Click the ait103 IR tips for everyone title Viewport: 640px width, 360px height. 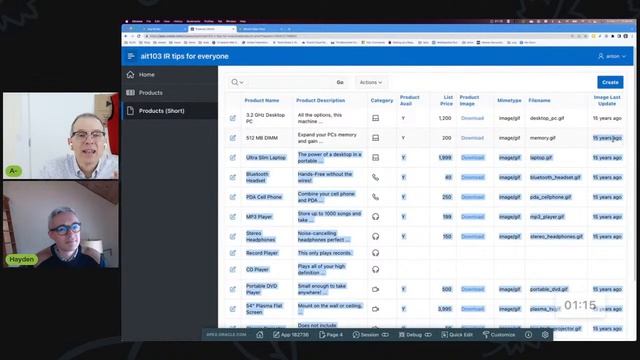pyautogui.click(x=184, y=56)
